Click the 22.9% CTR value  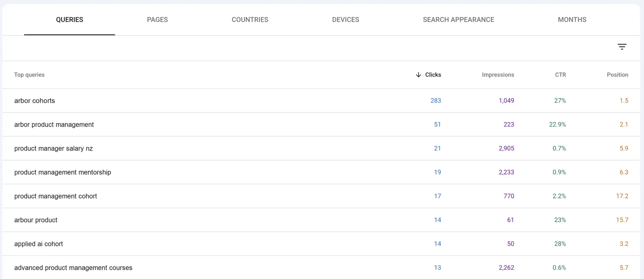click(x=557, y=125)
